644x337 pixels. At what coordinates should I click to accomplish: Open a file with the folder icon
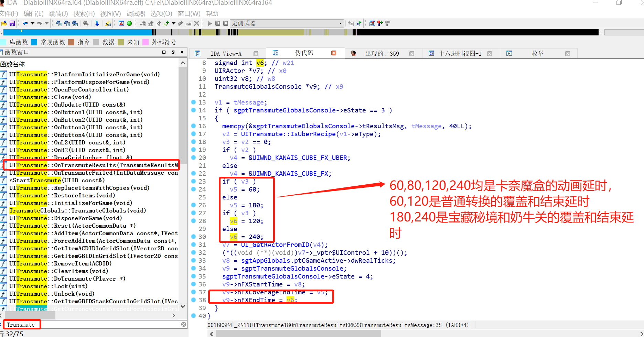4,23
